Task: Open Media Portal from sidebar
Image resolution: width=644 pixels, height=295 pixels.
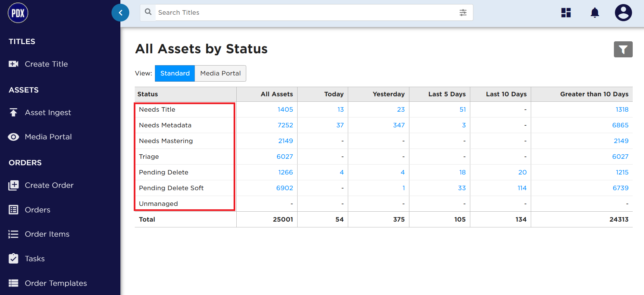Action: click(x=48, y=137)
